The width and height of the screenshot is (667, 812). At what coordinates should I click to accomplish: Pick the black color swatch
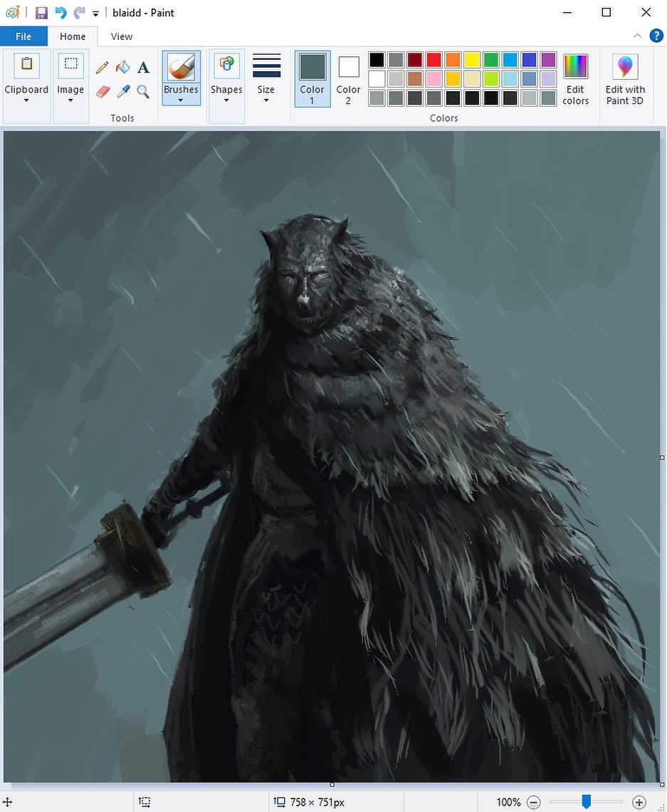click(x=377, y=60)
